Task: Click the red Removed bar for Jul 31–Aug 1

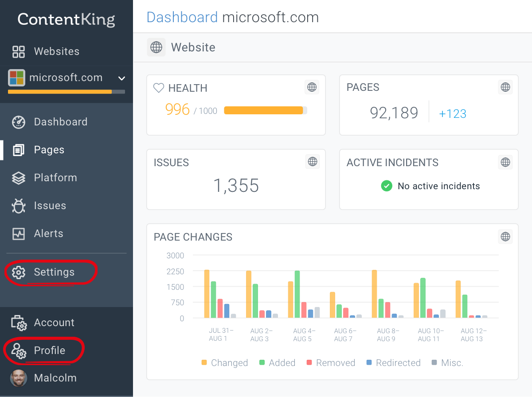Action: [x=220, y=308]
